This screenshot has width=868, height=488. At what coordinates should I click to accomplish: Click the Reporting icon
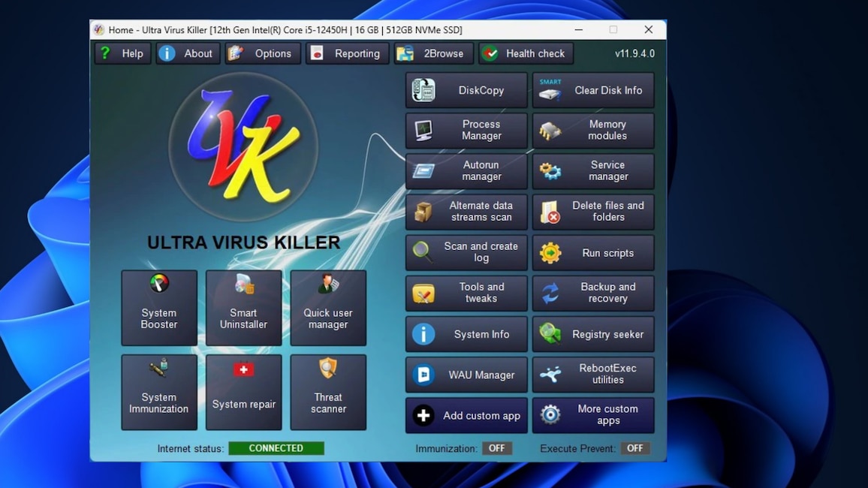pyautogui.click(x=317, y=53)
